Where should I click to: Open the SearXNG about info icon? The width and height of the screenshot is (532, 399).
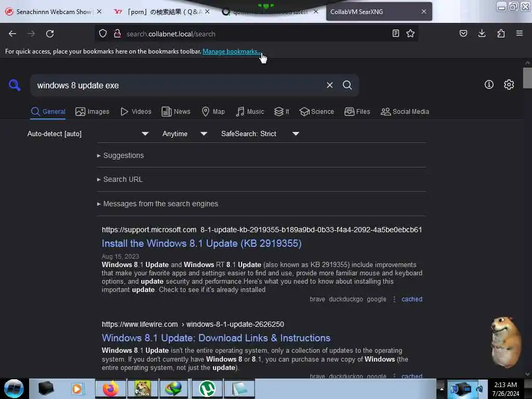[489, 85]
